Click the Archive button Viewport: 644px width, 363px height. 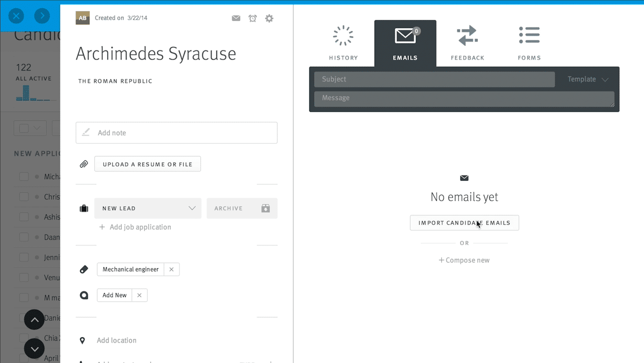pyautogui.click(x=242, y=208)
